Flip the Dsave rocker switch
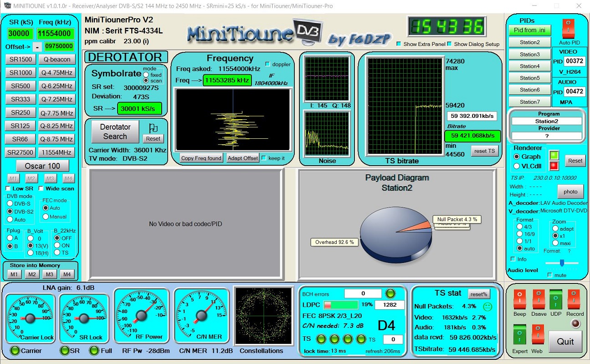The image size is (590, 364). click(538, 300)
